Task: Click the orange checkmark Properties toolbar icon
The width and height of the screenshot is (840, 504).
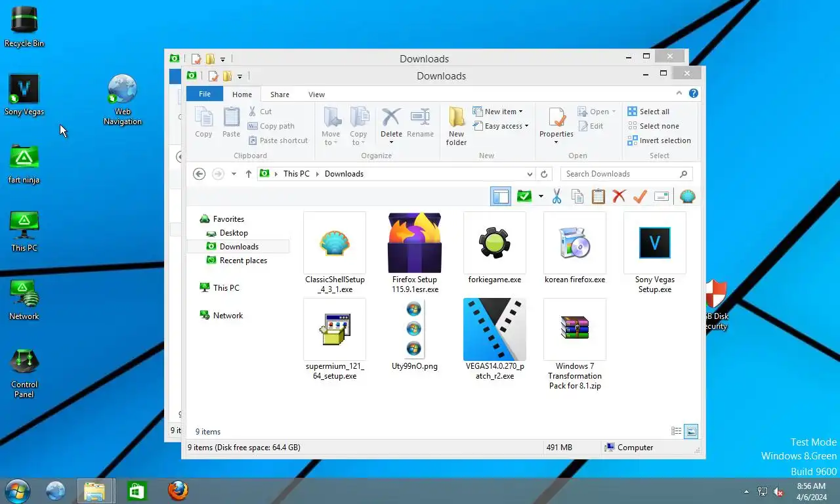Action: (640, 196)
